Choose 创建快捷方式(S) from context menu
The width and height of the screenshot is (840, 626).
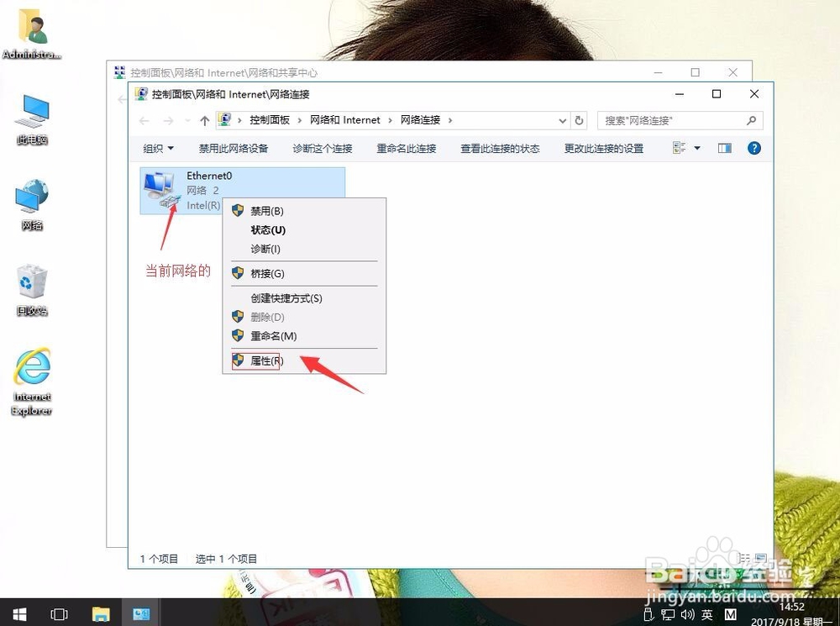point(304,298)
